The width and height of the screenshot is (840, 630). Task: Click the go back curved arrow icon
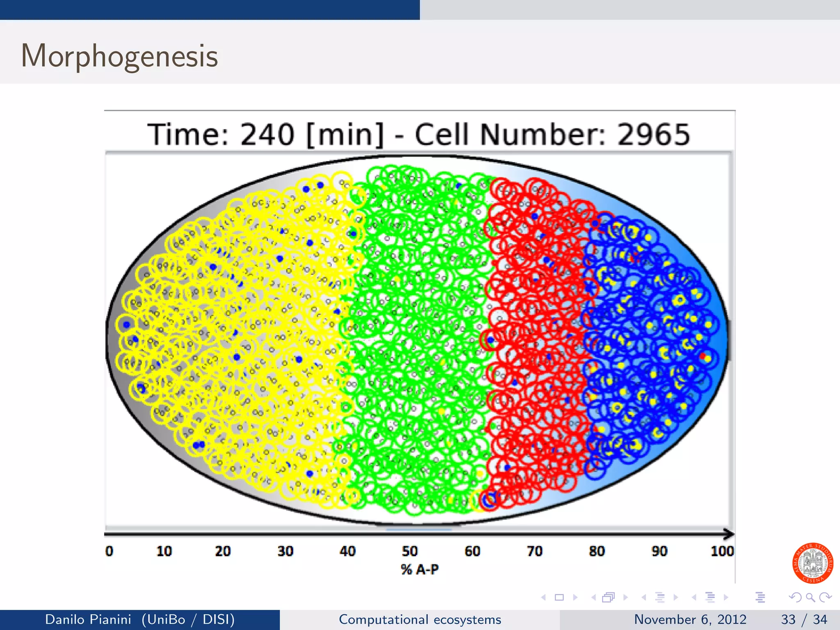click(795, 598)
